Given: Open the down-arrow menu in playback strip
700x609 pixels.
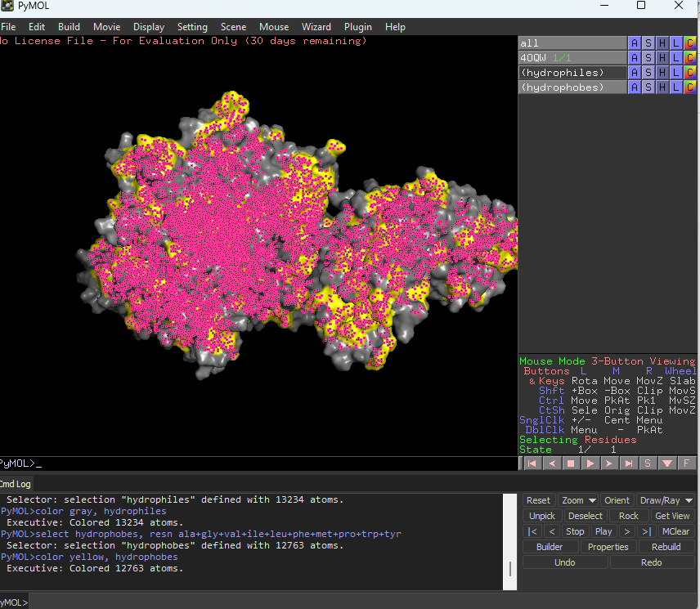Looking at the screenshot, I should coord(666,463).
